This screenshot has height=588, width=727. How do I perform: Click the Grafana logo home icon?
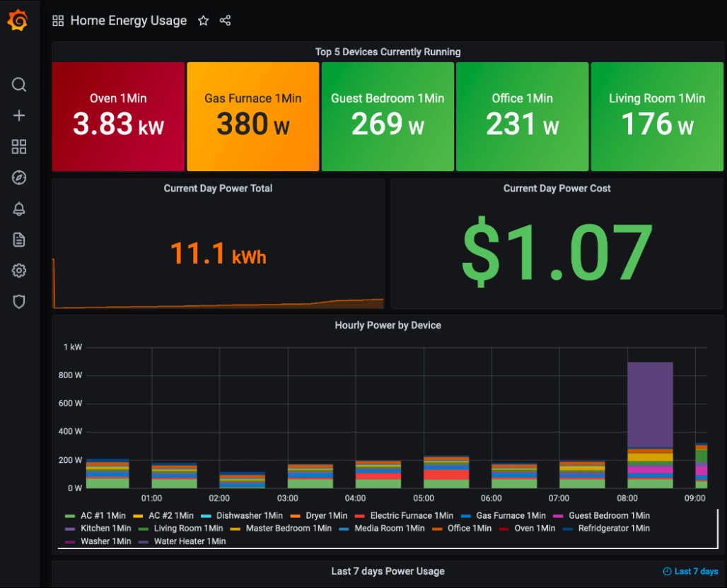coord(18,21)
